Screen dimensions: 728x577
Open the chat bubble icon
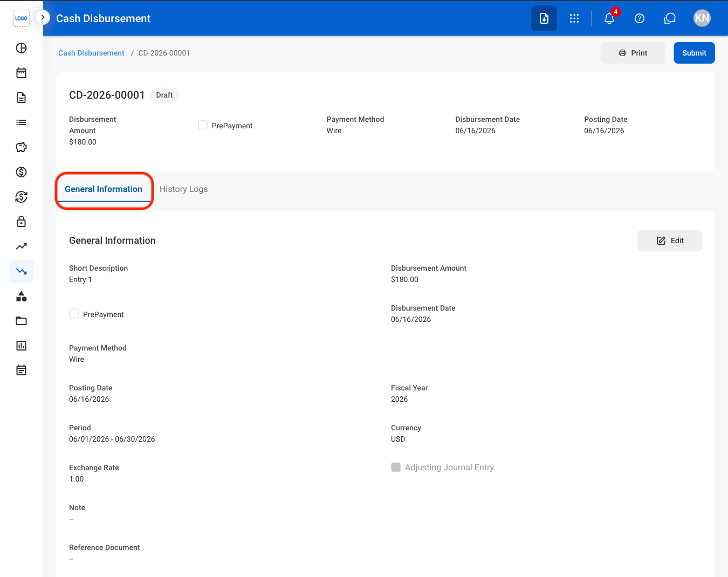pos(670,18)
